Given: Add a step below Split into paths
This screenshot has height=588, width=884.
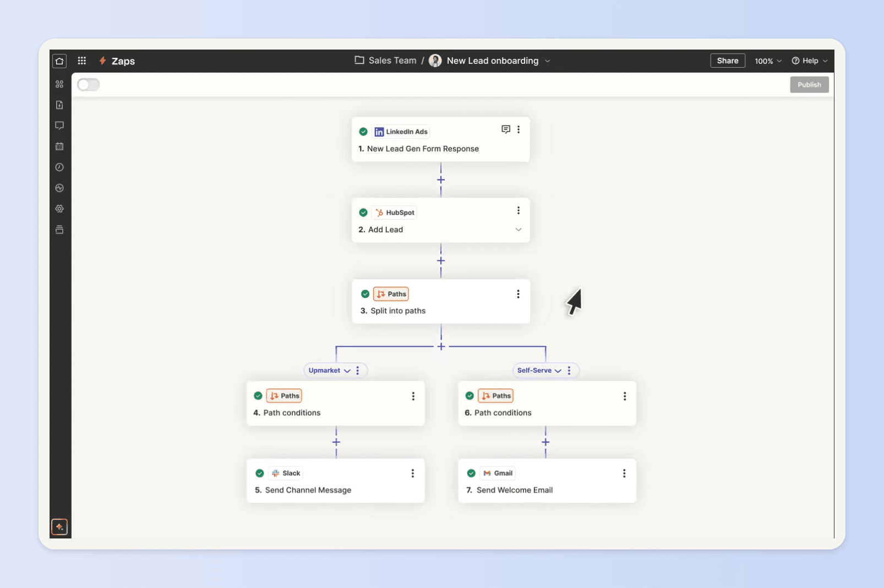Looking at the screenshot, I should coord(441,347).
